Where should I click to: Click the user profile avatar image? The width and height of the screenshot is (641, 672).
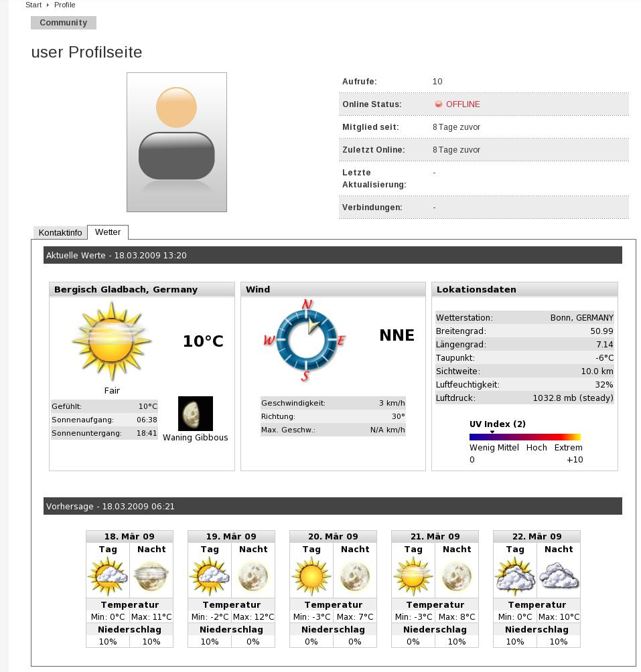click(177, 142)
